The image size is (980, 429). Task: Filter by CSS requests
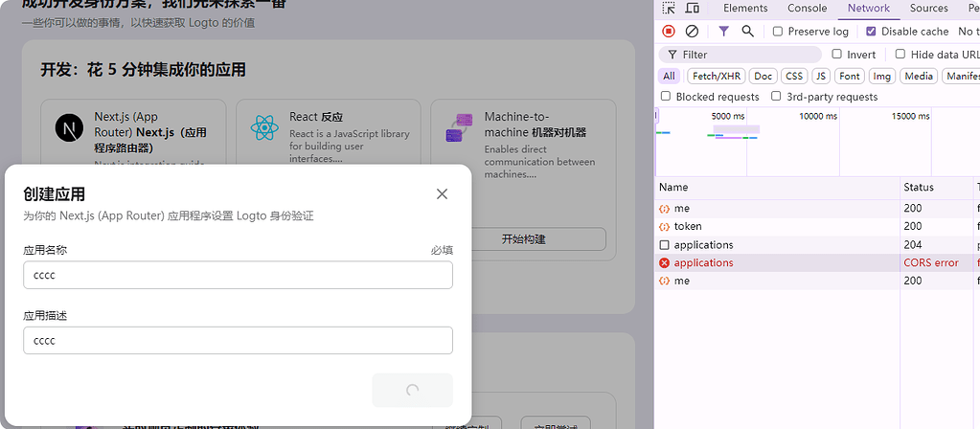click(x=794, y=77)
